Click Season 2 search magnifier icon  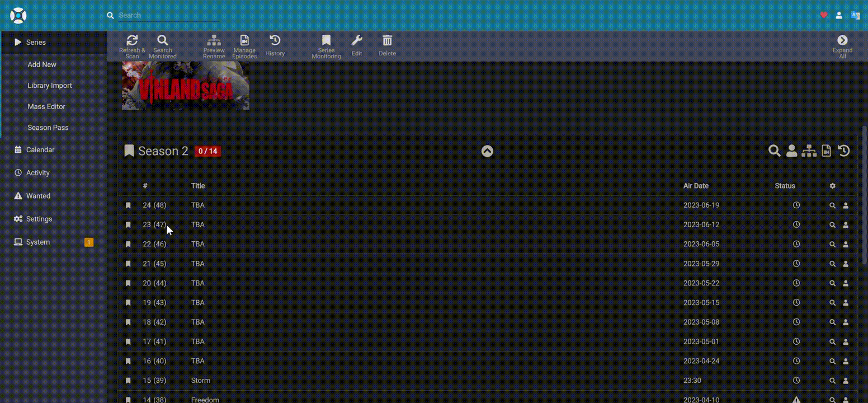(x=774, y=151)
